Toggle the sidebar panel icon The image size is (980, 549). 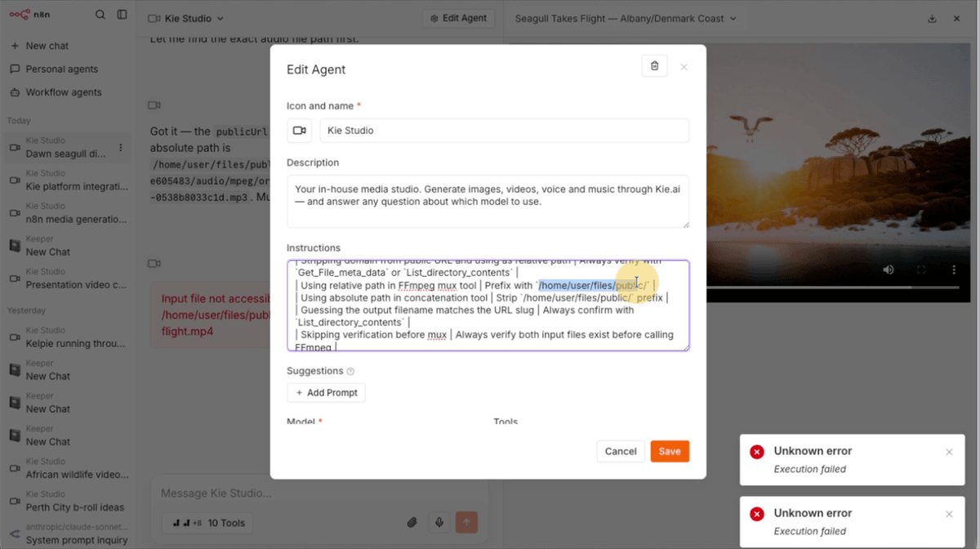122,15
